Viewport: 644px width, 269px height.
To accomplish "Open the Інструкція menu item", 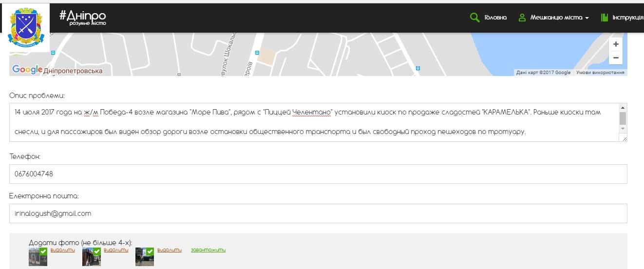I will click(628, 18).
